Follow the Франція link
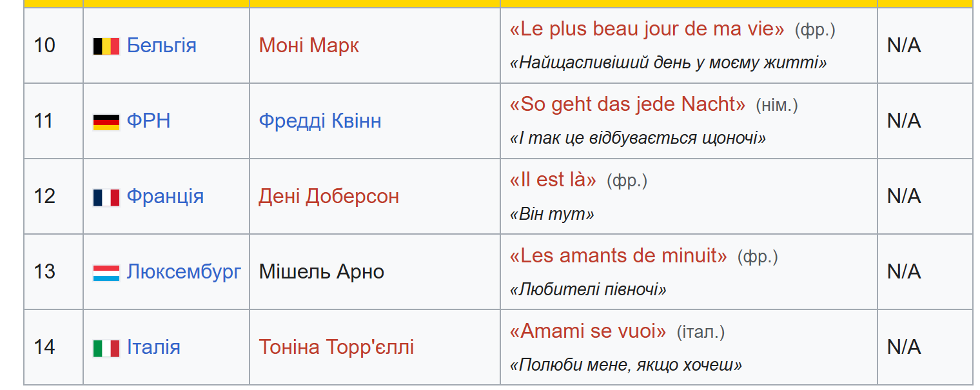 point(165,197)
